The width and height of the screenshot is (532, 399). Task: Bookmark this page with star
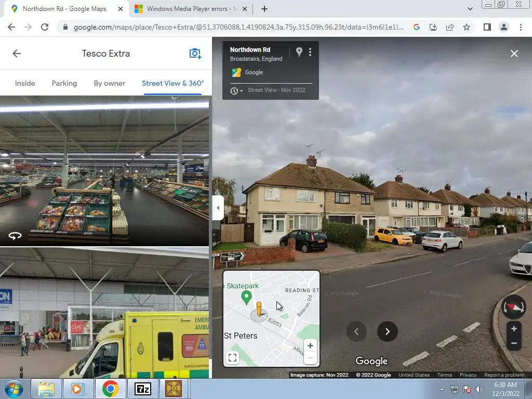click(467, 27)
